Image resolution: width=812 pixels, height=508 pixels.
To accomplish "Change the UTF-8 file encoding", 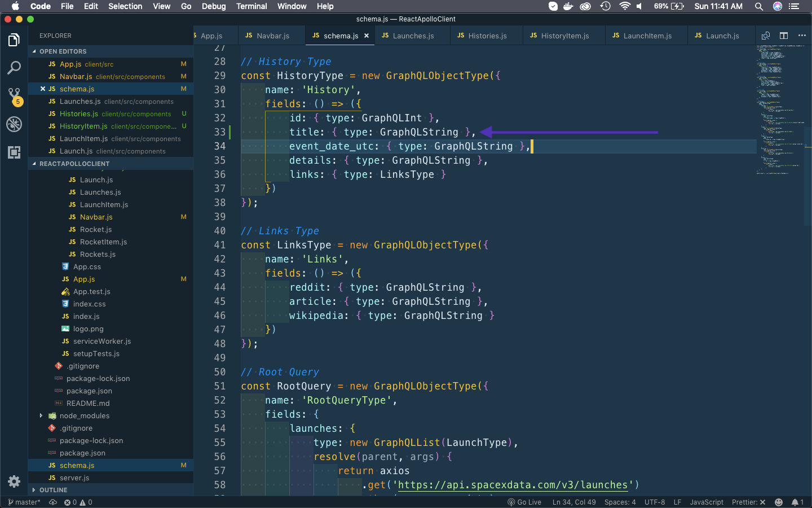I will (655, 502).
